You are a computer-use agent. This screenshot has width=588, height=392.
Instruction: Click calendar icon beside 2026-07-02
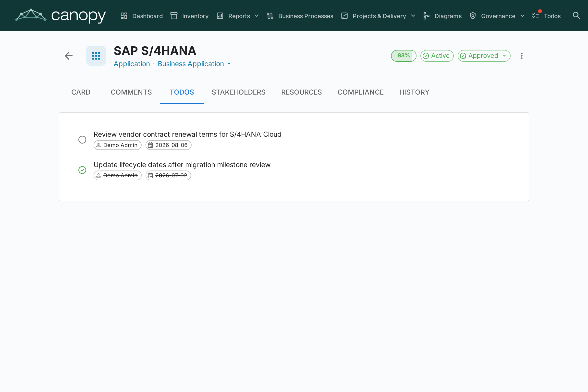pyautogui.click(x=150, y=175)
